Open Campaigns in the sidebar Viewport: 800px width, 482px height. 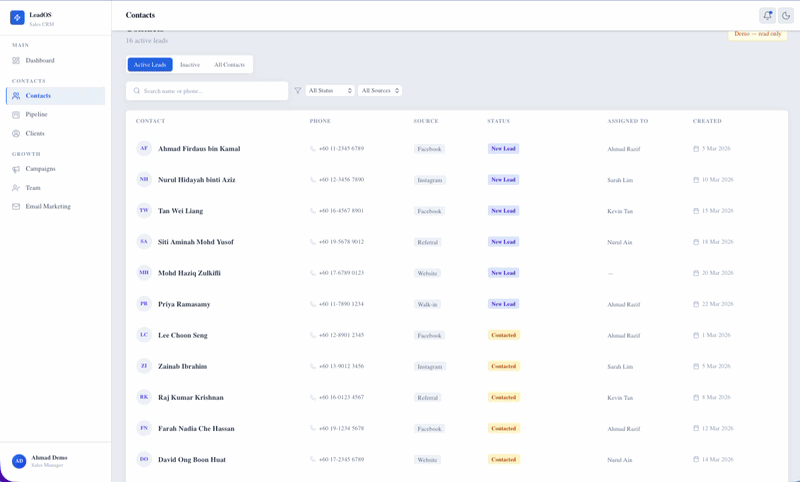pos(40,169)
